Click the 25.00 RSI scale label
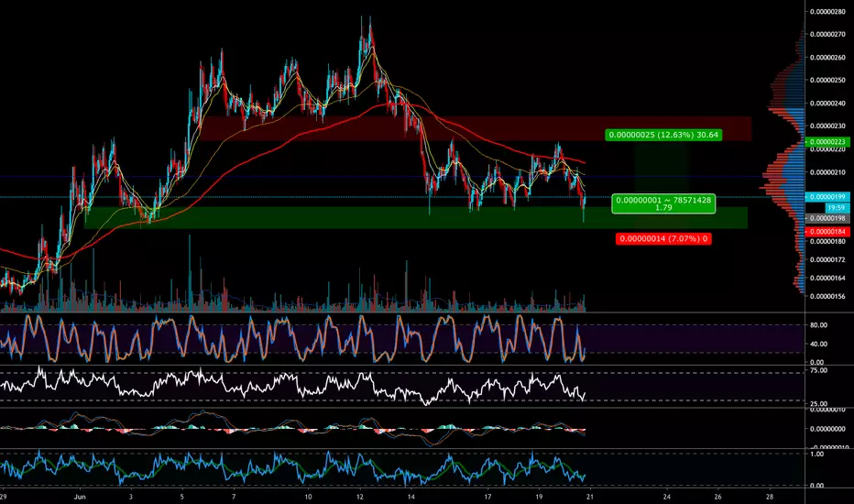This screenshot has height=504, width=854. tap(818, 404)
